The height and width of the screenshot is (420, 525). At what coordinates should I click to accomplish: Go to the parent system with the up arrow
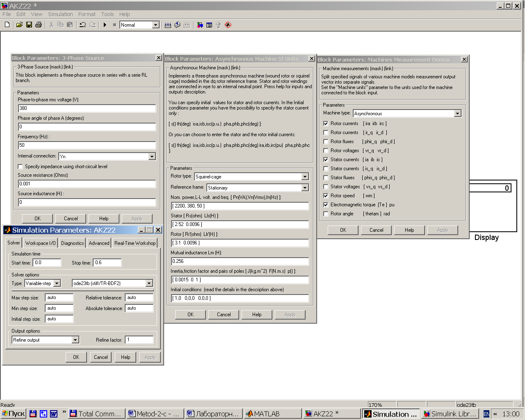click(218, 25)
